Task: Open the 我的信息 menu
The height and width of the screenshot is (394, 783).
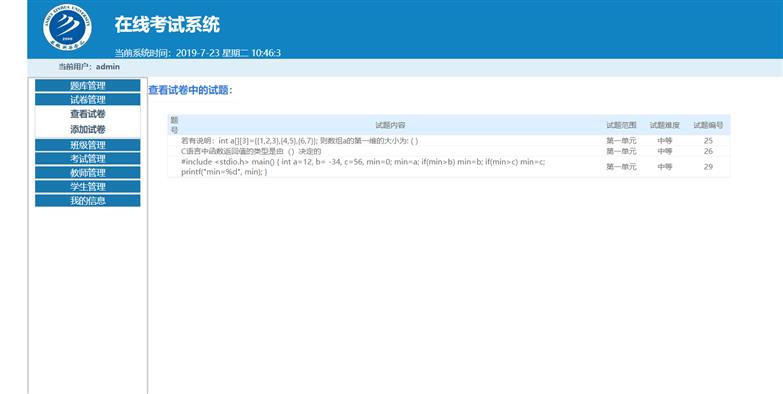Action: pyautogui.click(x=87, y=201)
